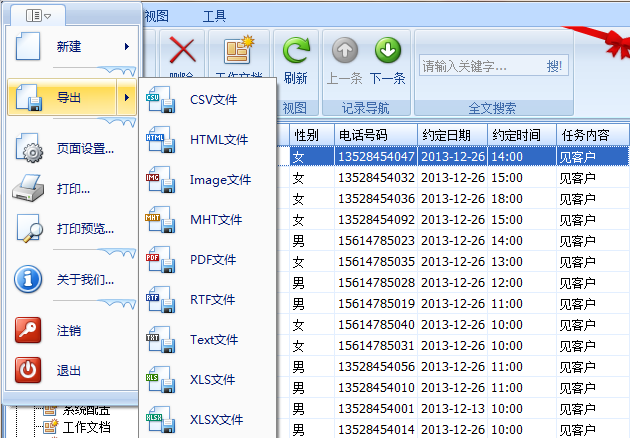Viewport: 630px width, 438px height.
Task: Go to next record with green arrow
Action: click(387, 50)
